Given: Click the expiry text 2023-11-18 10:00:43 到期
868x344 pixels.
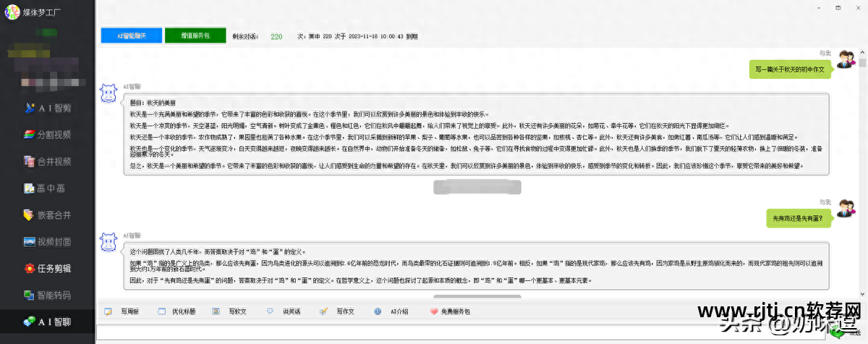Looking at the screenshot, I should 383,36.
